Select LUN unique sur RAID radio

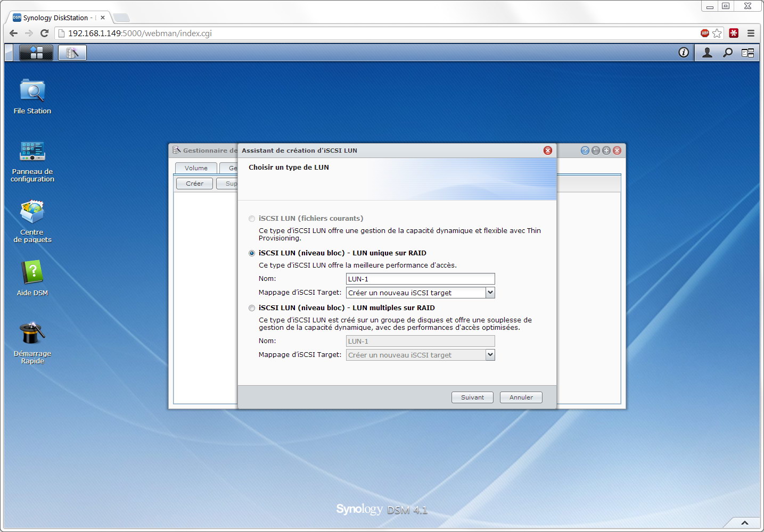[x=252, y=253]
